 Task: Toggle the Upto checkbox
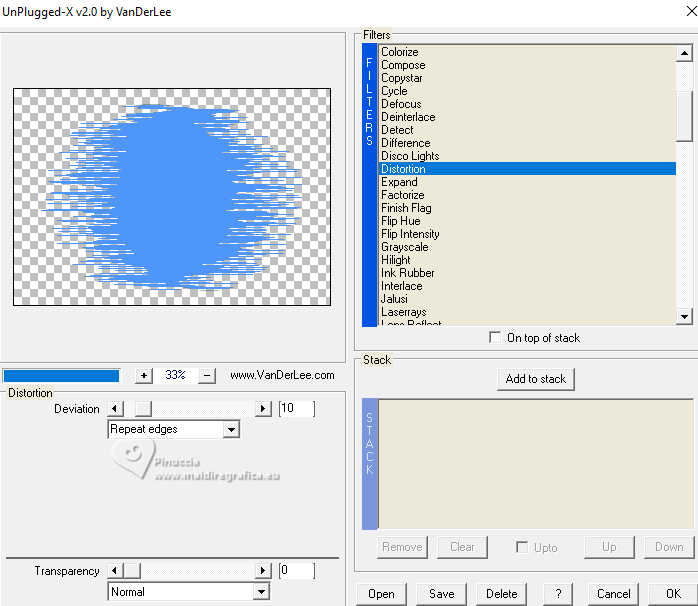click(x=522, y=547)
